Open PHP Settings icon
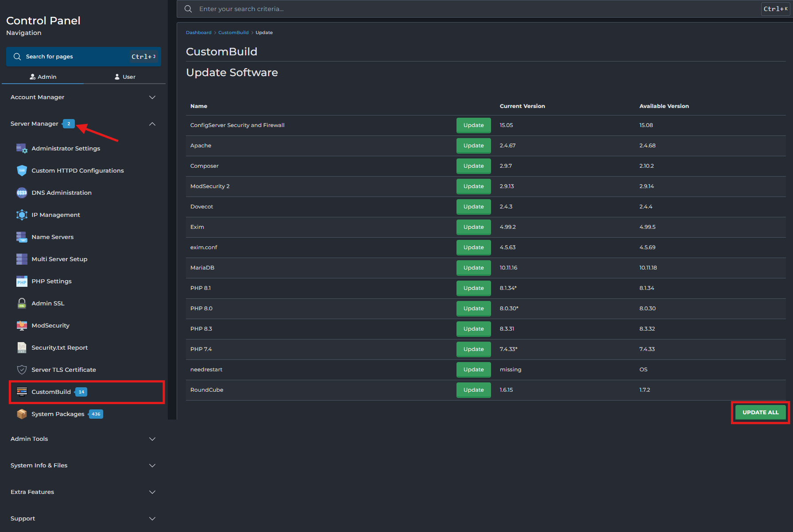 [22, 281]
